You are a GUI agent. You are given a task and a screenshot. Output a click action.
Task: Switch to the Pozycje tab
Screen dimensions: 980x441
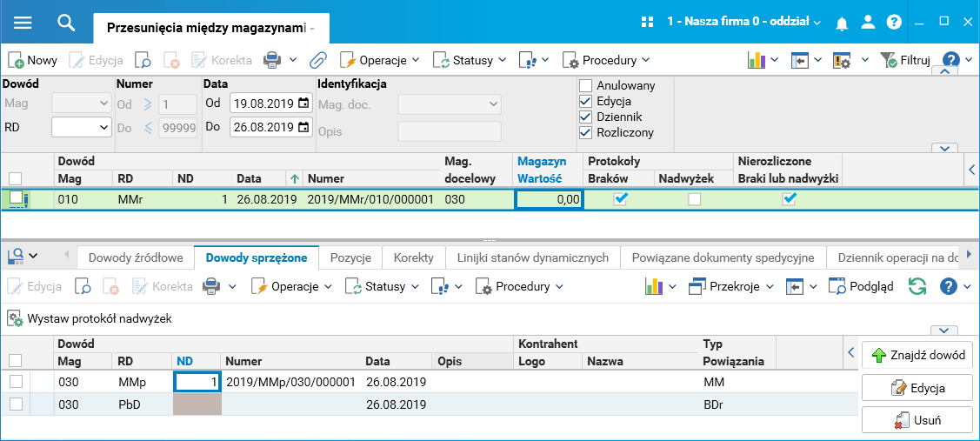click(350, 257)
